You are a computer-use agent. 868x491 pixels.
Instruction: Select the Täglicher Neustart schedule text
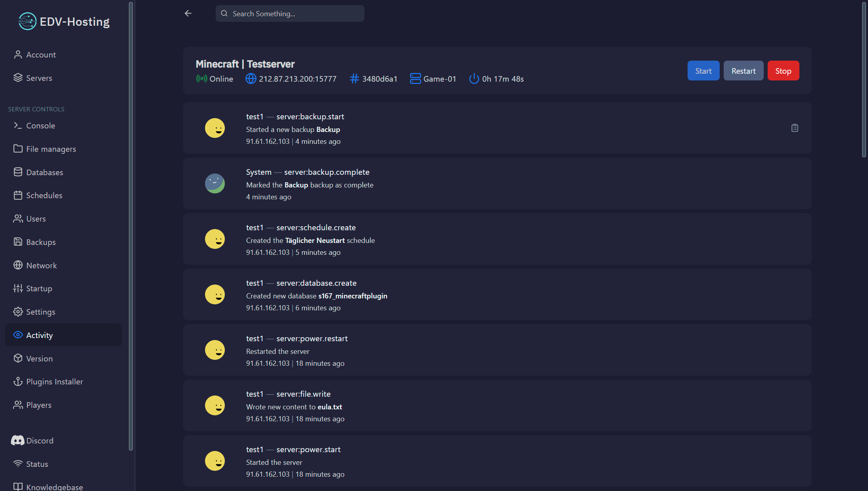coord(315,241)
